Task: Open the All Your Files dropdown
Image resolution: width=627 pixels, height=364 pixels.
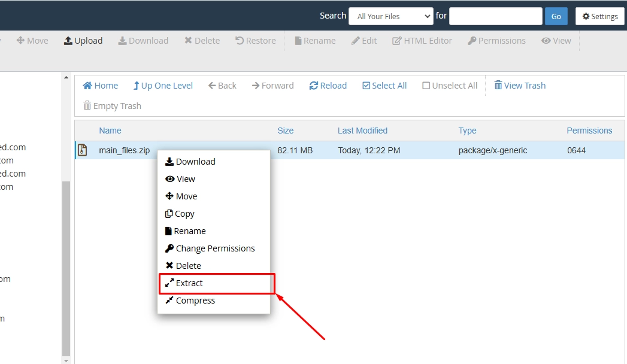Action: coord(390,16)
